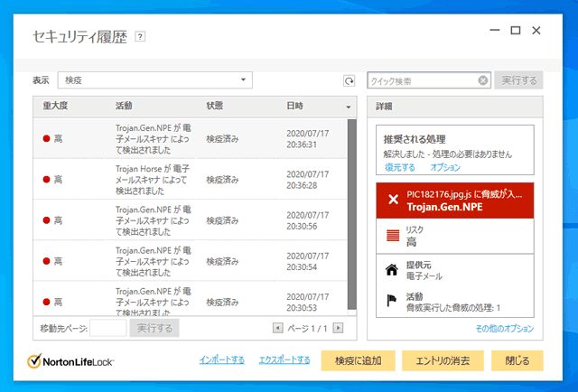The height and width of the screenshot is (392, 578).
Task: Click 実行する next to 移動先ページ field
Action: click(154, 328)
